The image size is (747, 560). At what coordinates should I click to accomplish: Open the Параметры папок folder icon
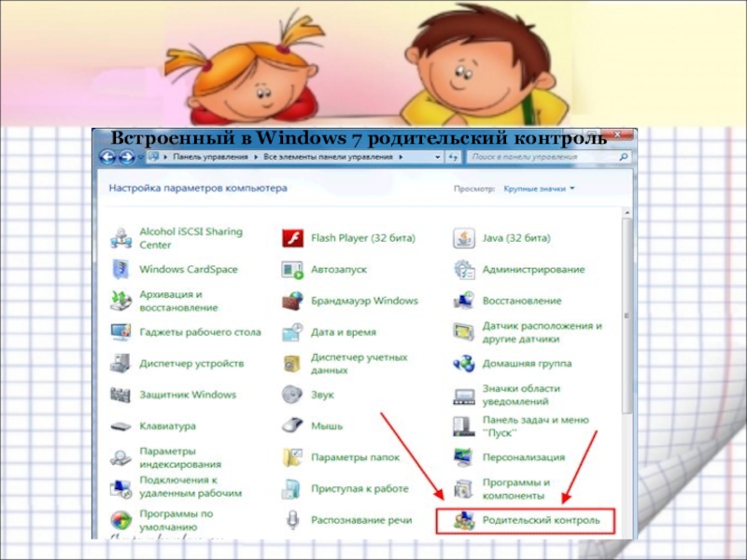(292, 457)
